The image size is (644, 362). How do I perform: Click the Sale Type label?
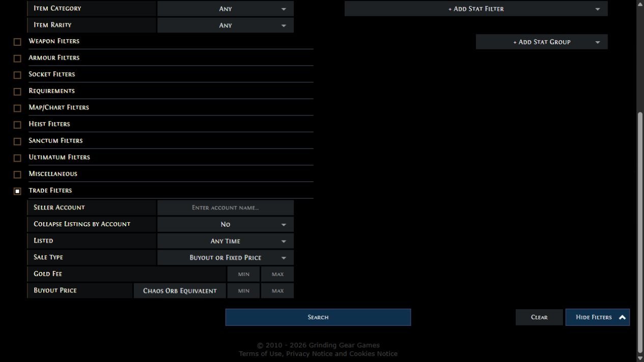(x=48, y=257)
